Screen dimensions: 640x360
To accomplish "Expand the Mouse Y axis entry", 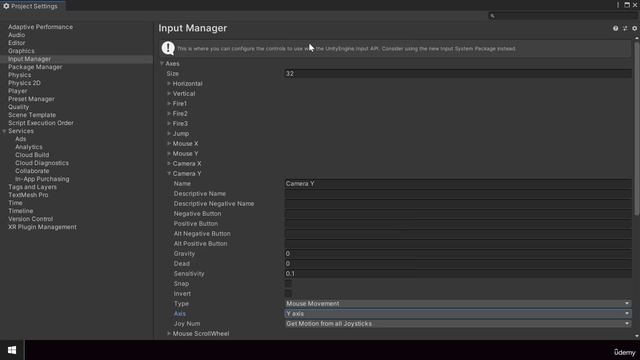I will point(169,153).
